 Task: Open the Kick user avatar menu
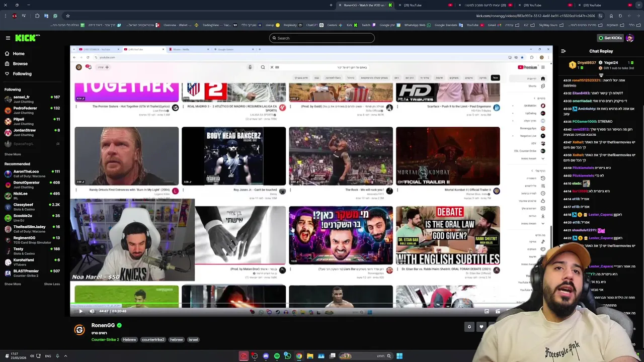pos(630,38)
